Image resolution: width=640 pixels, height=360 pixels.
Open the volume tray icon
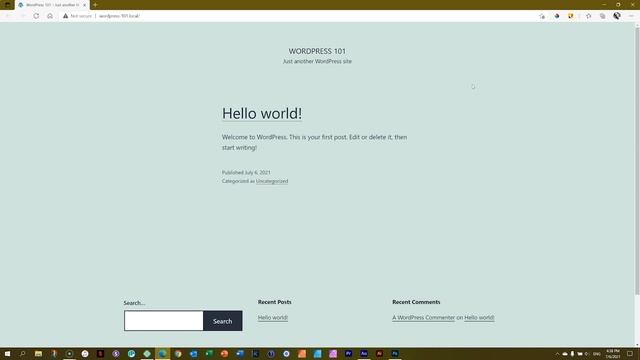[x=587, y=354]
